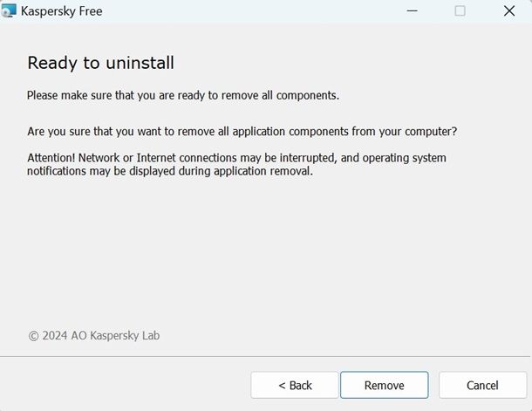The width and height of the screenshot is (532, 411).
Task: Cancel the uninstallation
Action: (x=482, y=385)
